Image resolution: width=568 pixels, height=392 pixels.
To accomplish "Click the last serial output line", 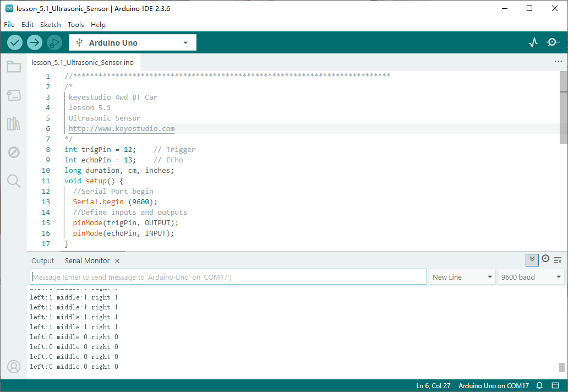I will coord(74,367).
